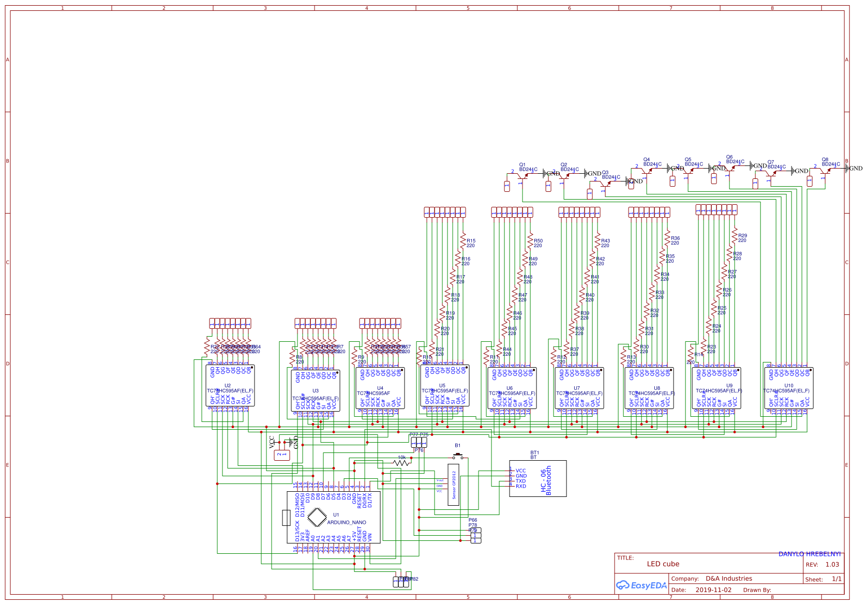Select header P76 near the shift registers
The width and height of the screenshot is (868, 605).
click(x=419, y=444)
